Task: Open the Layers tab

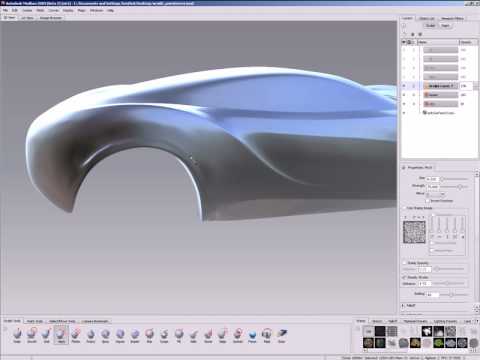Action: 407,18
